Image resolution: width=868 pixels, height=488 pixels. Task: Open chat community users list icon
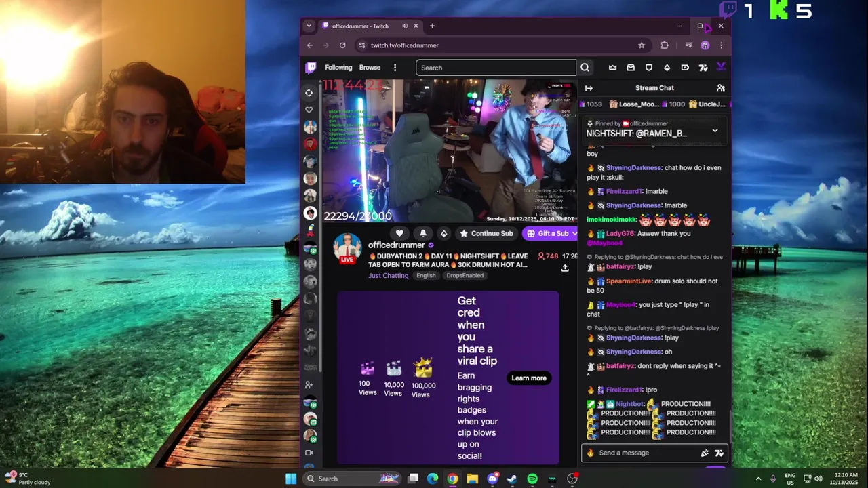(721, 88)
